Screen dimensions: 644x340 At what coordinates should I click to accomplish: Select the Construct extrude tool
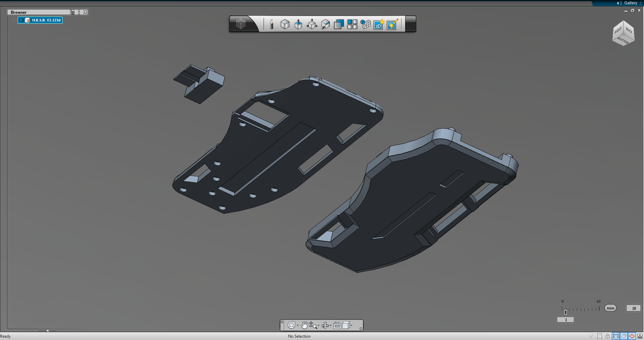tap(298, 24)
